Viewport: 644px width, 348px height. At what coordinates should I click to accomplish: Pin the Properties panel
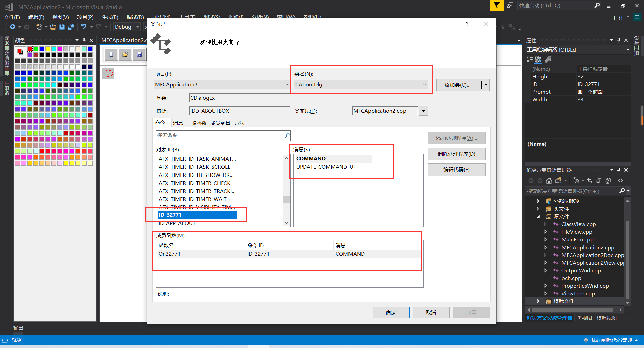click(619, 40)
